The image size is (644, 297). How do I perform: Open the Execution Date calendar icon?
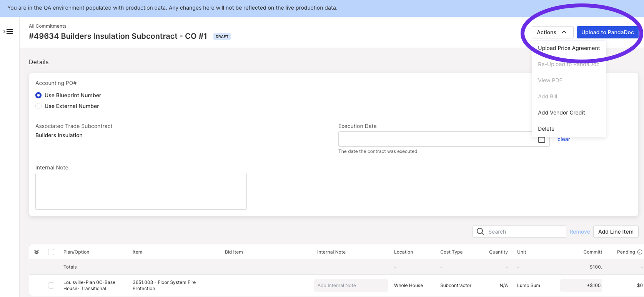click(x=542, y=139)
